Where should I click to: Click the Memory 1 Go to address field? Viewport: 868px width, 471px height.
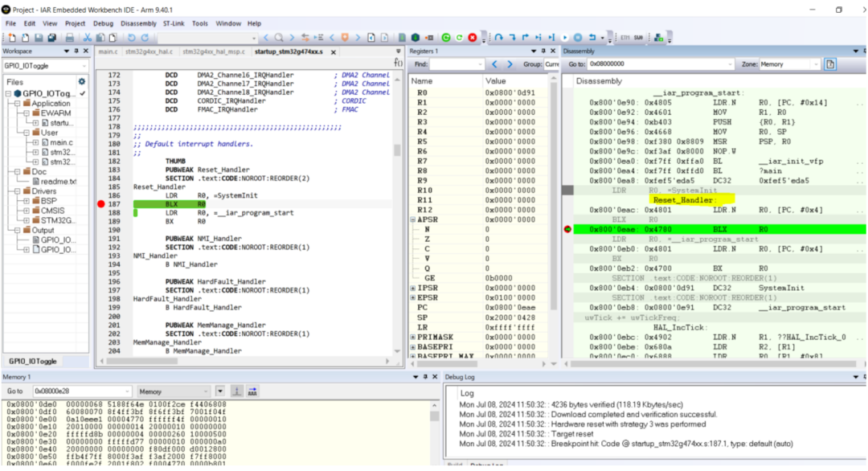coord(82,391)
